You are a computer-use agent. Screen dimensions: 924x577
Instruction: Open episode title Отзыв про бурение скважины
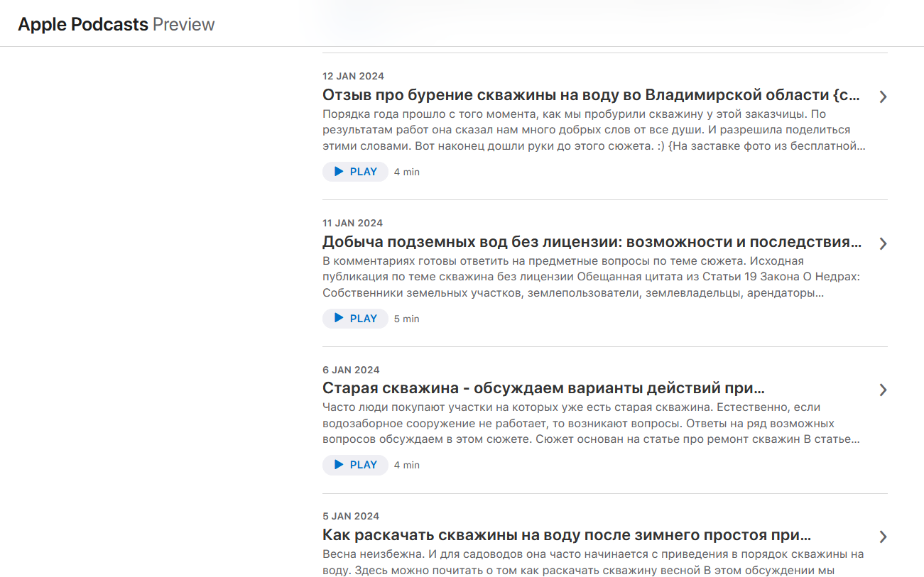pyautogui.click(x=591, y=95)
